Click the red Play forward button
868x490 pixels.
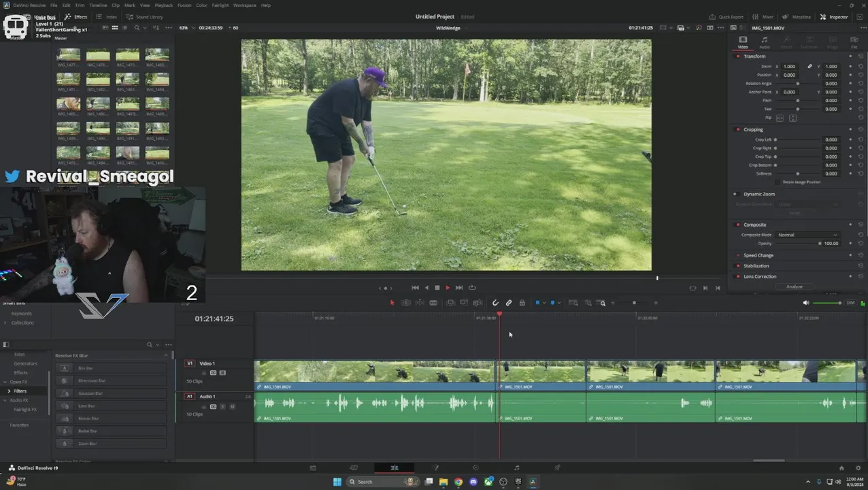(x=448, y=287)
